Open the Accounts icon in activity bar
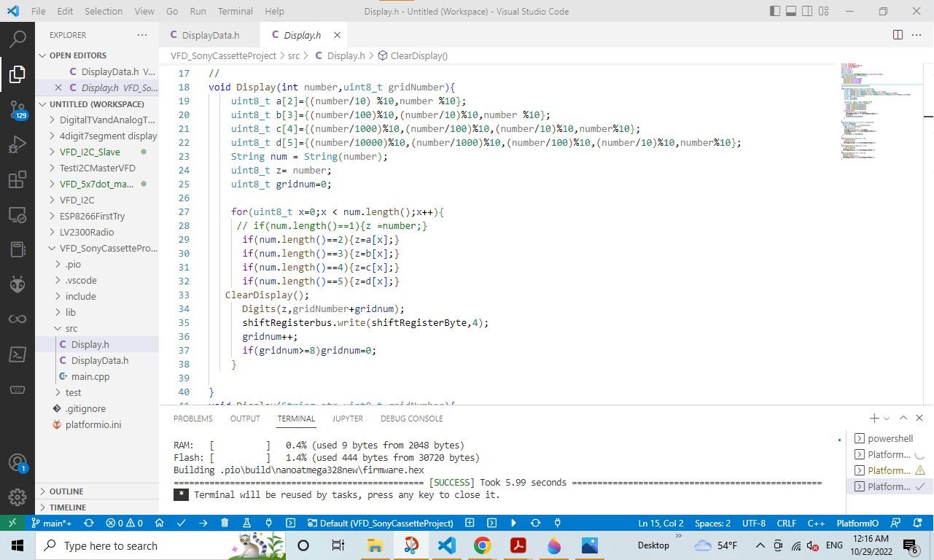The image size is (934, 560). 17,462
